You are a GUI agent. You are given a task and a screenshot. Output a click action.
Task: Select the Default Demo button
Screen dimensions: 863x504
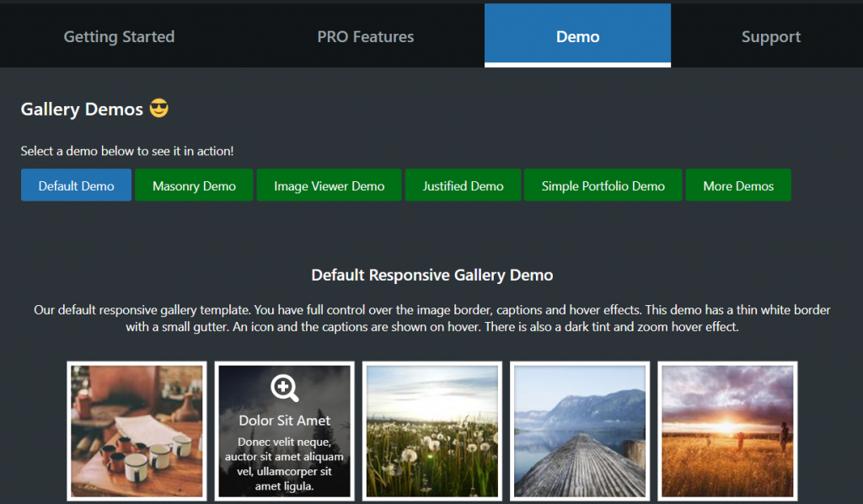[x=76, y=185]
